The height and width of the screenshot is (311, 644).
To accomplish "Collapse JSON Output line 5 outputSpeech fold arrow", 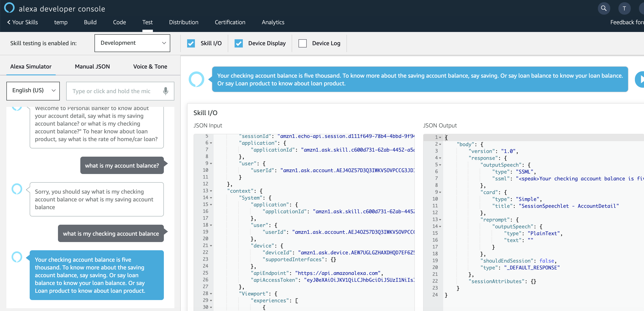I will coord(440,165).
